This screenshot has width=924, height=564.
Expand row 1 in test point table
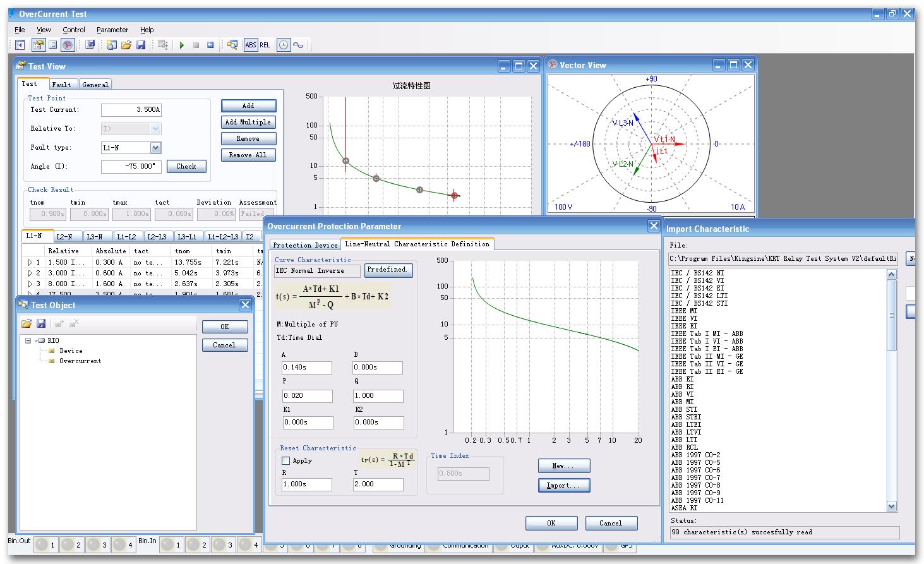(x=30, y=263)
